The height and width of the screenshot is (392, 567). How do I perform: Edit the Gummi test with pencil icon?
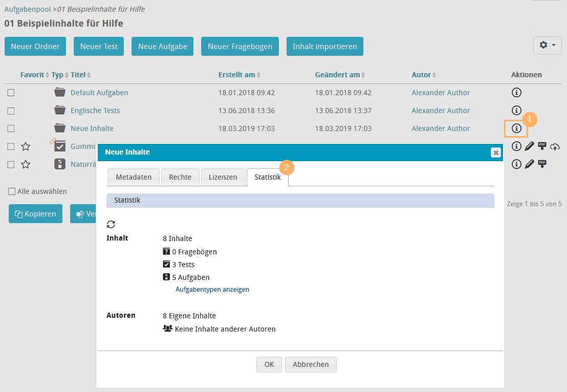pos(529,146)
